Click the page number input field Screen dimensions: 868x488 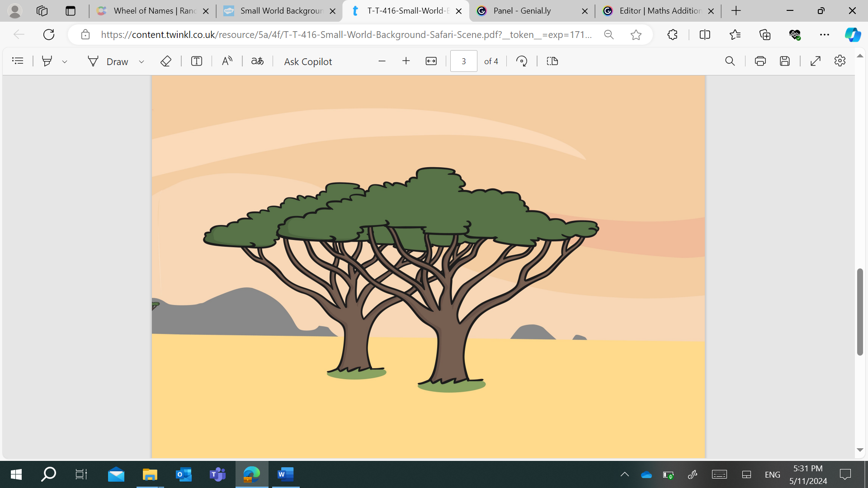click(x=463, y=61)
